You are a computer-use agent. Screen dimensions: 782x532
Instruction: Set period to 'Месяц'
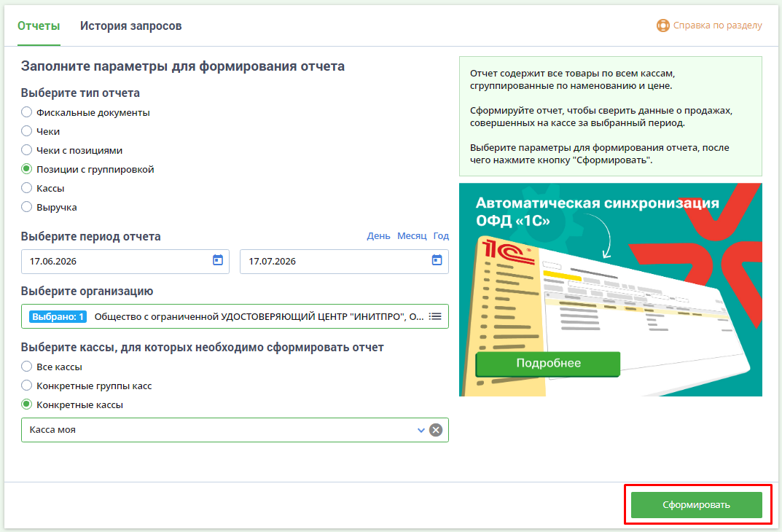click(412, 236)
